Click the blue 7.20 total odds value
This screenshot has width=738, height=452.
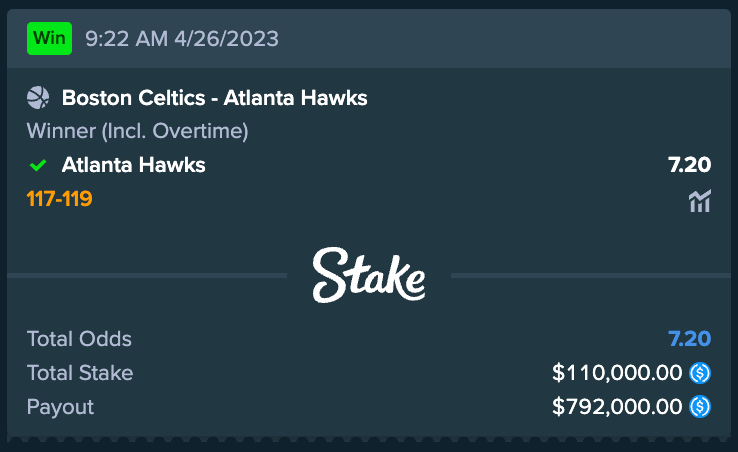click(x=689, y=339)
